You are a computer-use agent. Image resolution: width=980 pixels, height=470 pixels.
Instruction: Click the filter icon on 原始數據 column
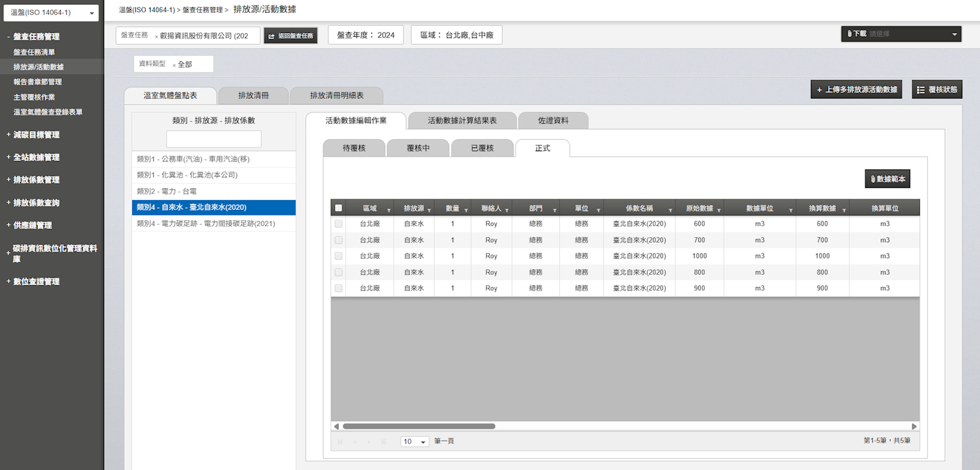click(x=718, y=210)
